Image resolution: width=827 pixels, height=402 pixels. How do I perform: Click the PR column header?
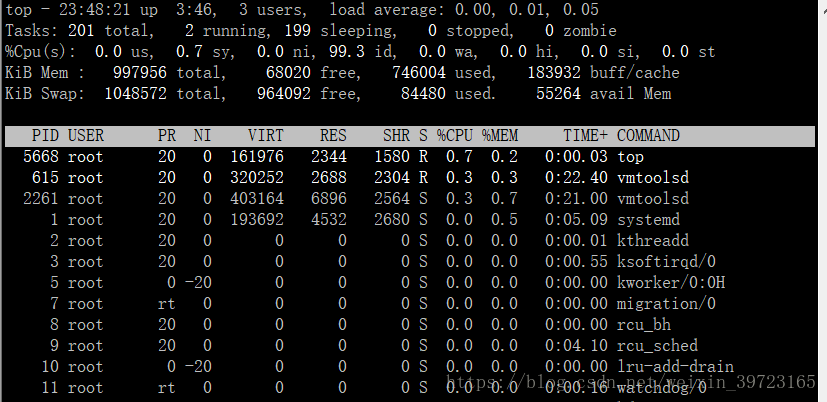pyautogui.click(x=167, y=136)
